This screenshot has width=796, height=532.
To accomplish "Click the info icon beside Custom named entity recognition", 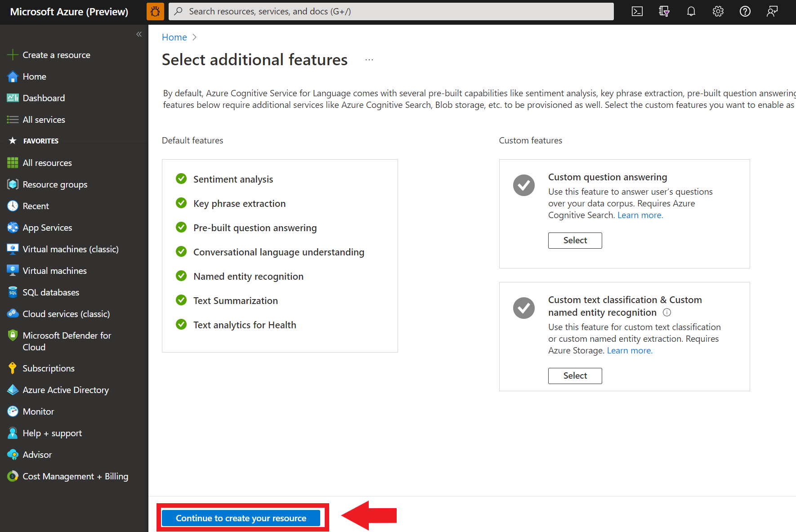I will 667,313.
